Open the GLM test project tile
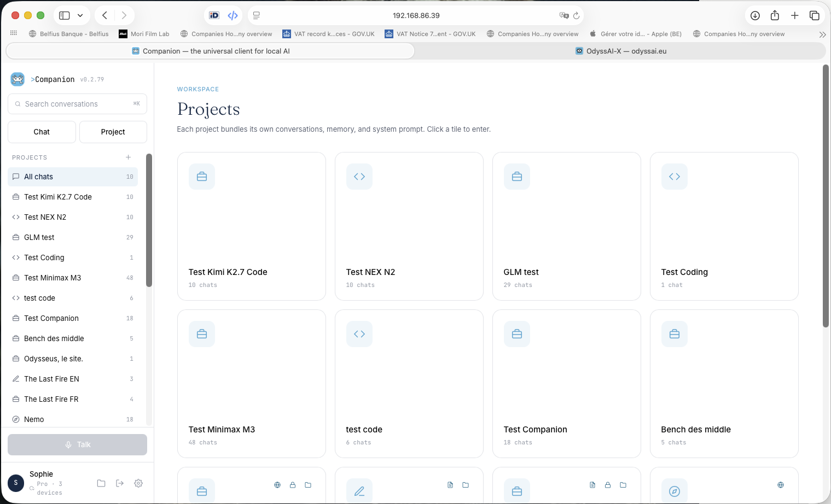This screenshot has height=504, width=831. click(x=567, y=226)
